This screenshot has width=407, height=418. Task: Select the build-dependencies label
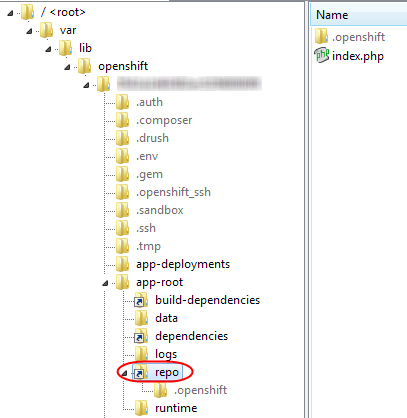click(208, 300)
